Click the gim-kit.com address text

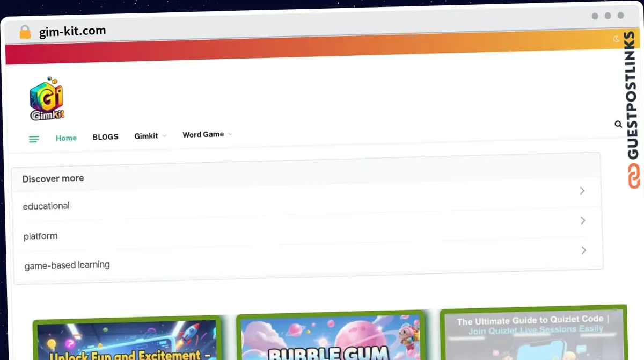tap(72, 31)
